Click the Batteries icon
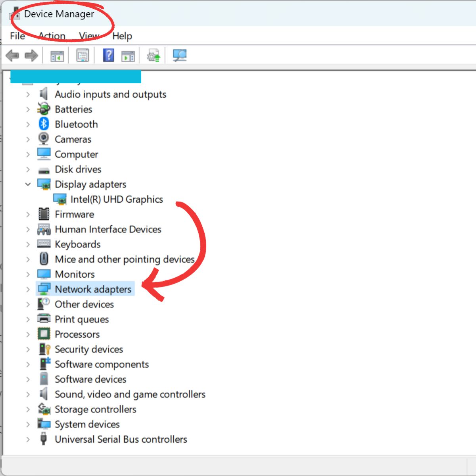 44,109
